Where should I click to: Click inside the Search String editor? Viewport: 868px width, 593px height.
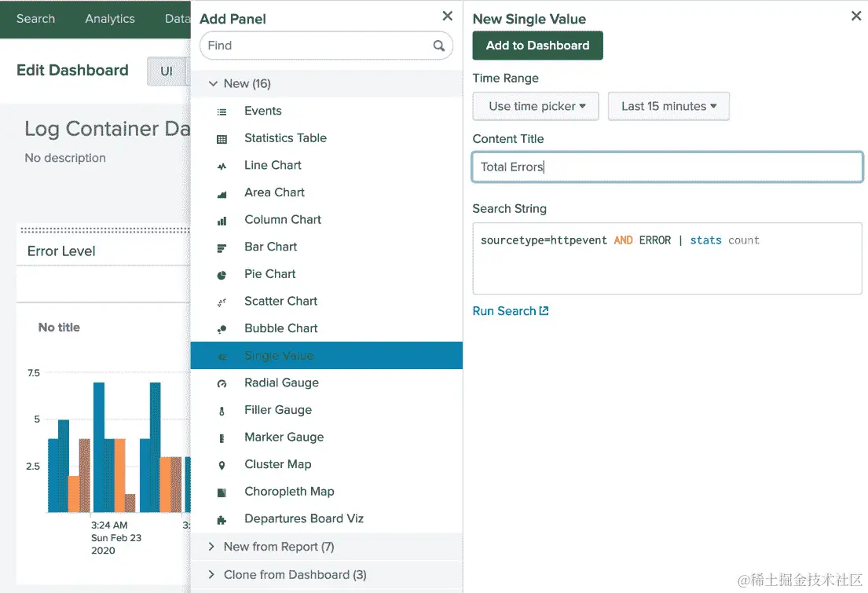pyautogui.click(x=667, y=258)
